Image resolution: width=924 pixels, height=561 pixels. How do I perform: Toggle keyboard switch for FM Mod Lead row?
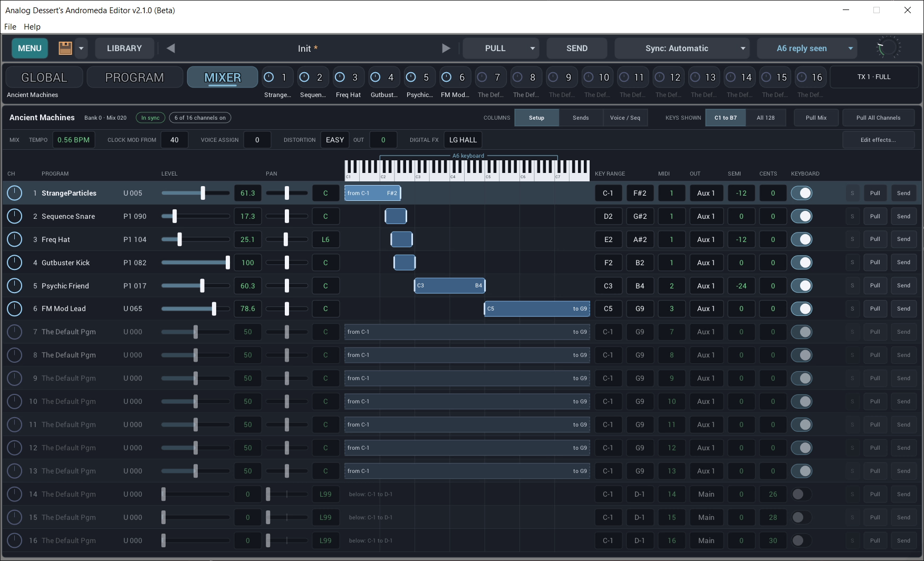pyautogui.click(x=802, y=308)
